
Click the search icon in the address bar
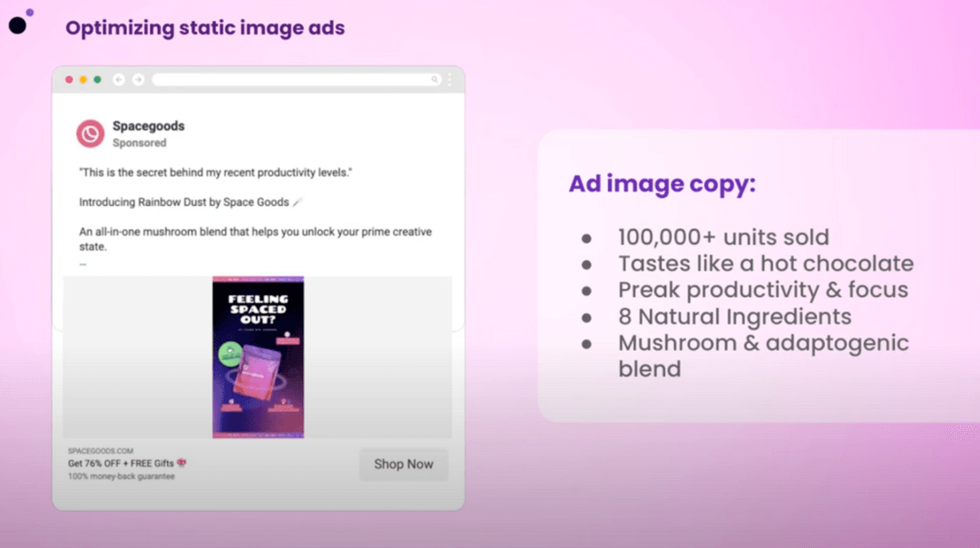435,80
